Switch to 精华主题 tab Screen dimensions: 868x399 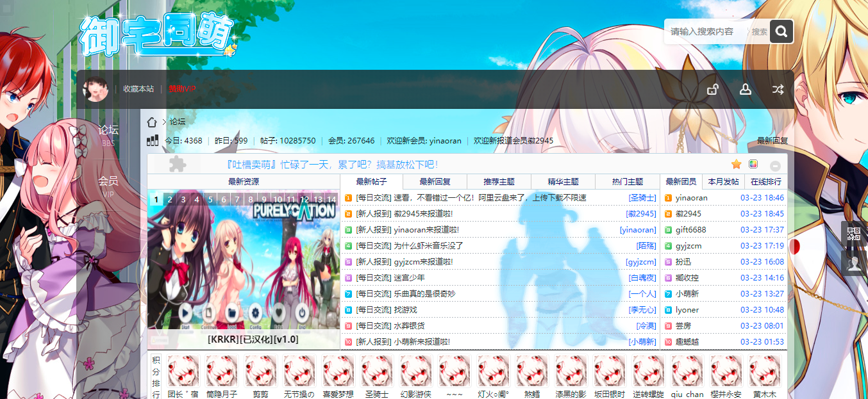click(563, 182)
